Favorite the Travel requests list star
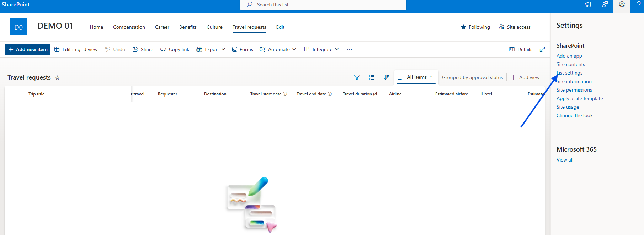The width and height of the screenshot is (644, 235). 57,78
